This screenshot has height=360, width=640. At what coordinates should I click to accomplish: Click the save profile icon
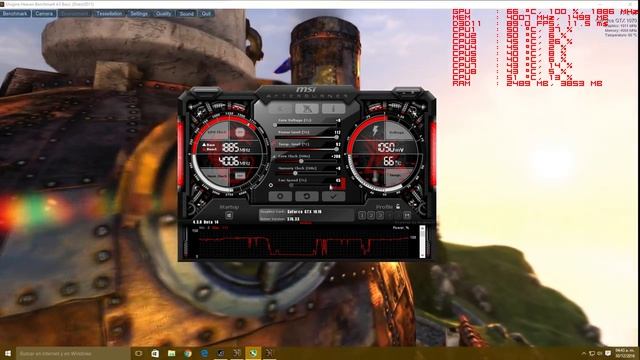pyautogui.click(x=407, y=215)
